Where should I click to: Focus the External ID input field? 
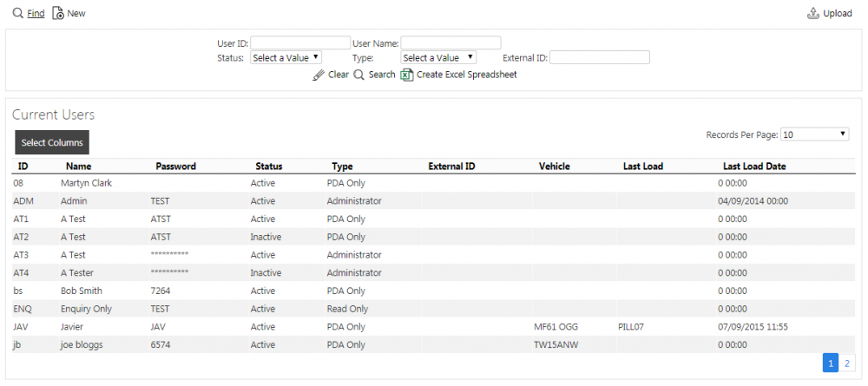[600, 57]
